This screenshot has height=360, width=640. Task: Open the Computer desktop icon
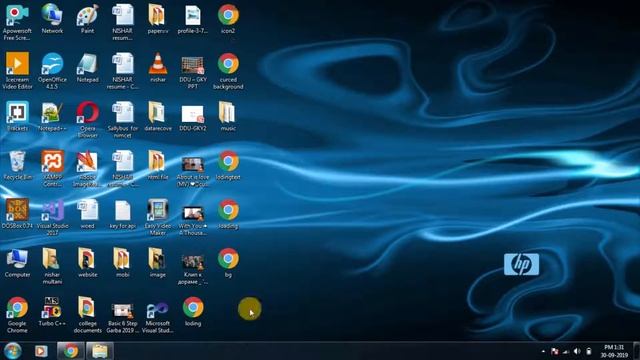pyautogui.click(x=17, y=262)
